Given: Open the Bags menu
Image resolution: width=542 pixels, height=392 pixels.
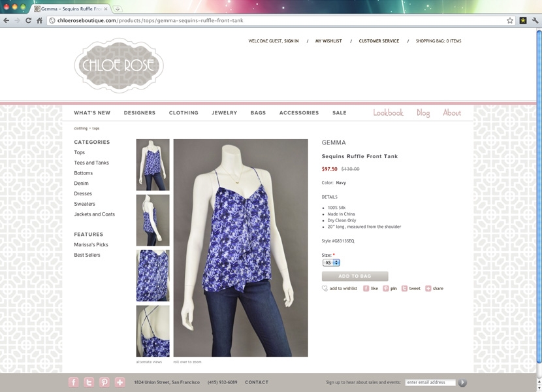Looking at the screenshot, I should (x=258, y=113).
